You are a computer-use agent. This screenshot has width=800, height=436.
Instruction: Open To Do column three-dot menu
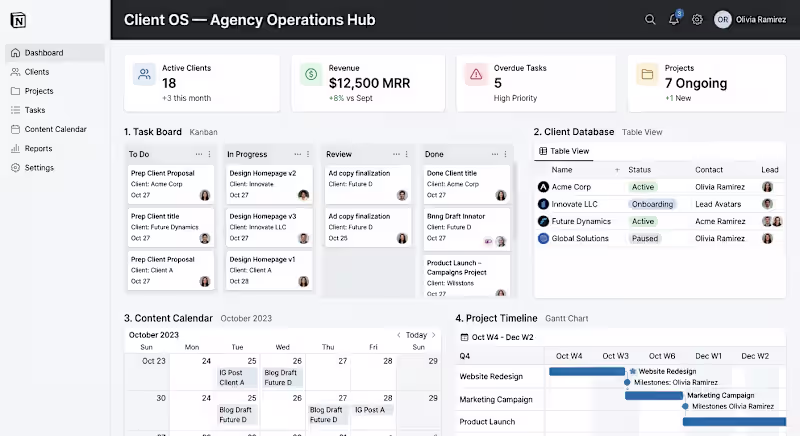(x=198, y=154)
